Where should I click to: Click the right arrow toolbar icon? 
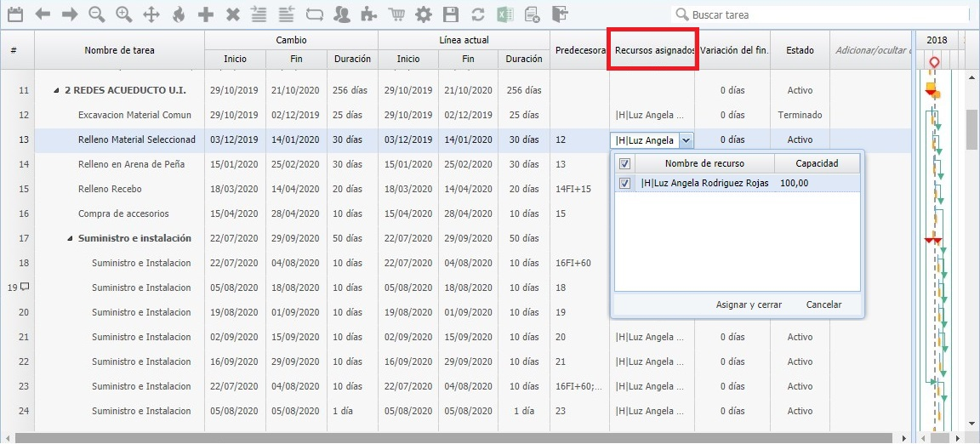70,14
